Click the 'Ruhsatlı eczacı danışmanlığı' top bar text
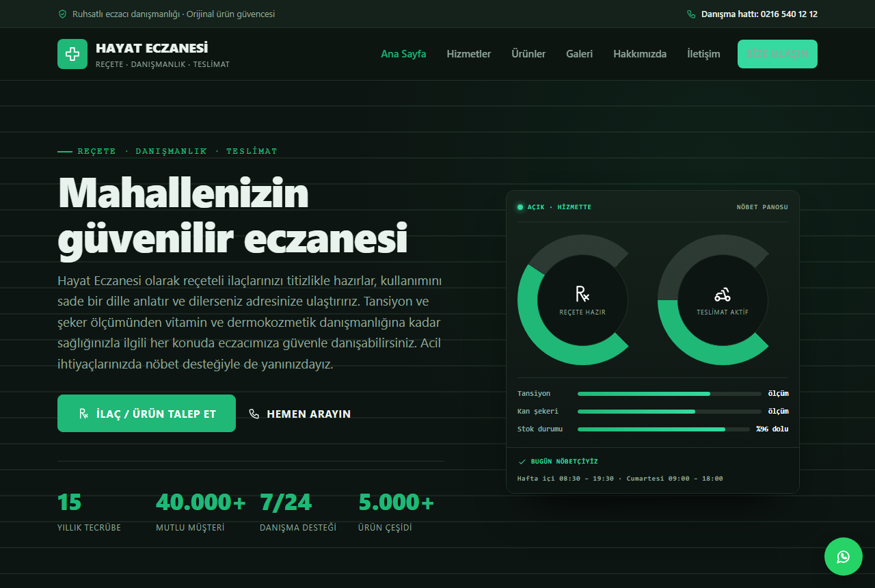The image size is (875, 588). click(x=126, y=14)
